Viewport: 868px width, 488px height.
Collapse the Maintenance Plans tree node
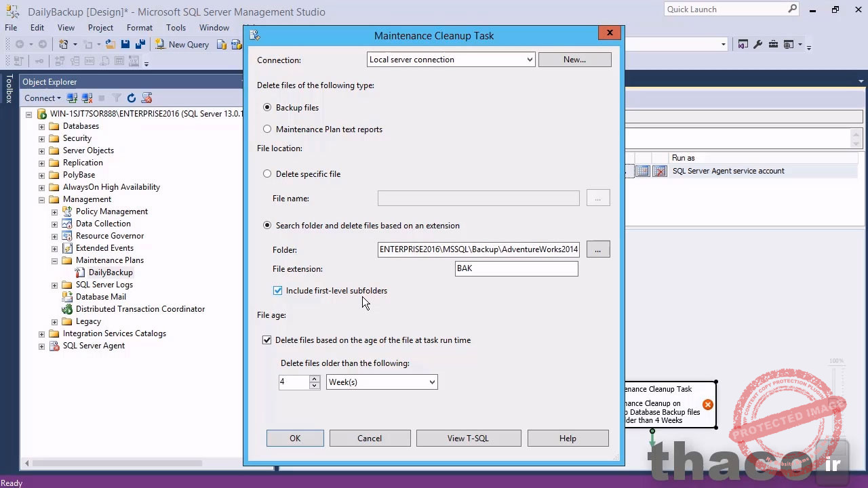[x=54, y=260]
